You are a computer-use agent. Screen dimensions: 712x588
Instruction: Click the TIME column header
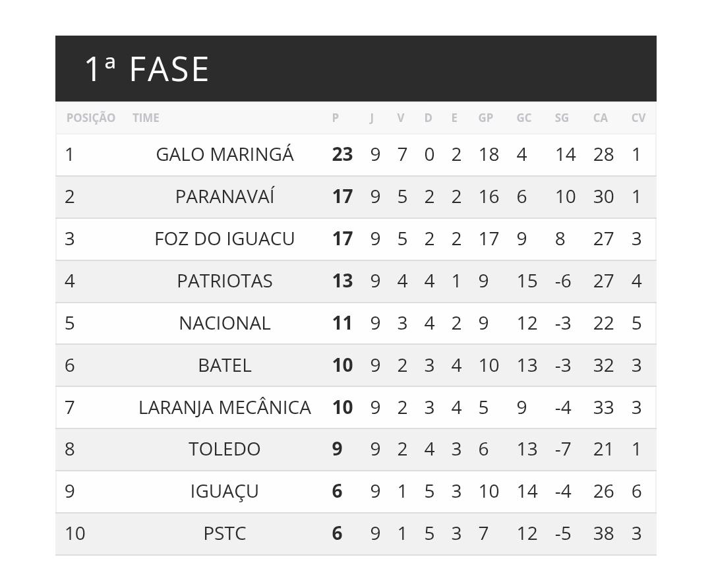[146, 118]
